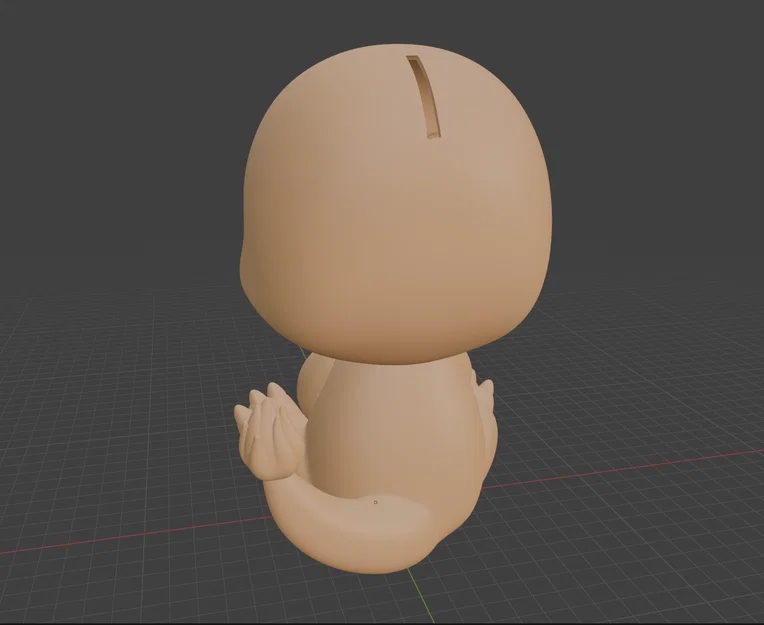
Task: Click the orange object origin dot
Action: tap(376, 502)
